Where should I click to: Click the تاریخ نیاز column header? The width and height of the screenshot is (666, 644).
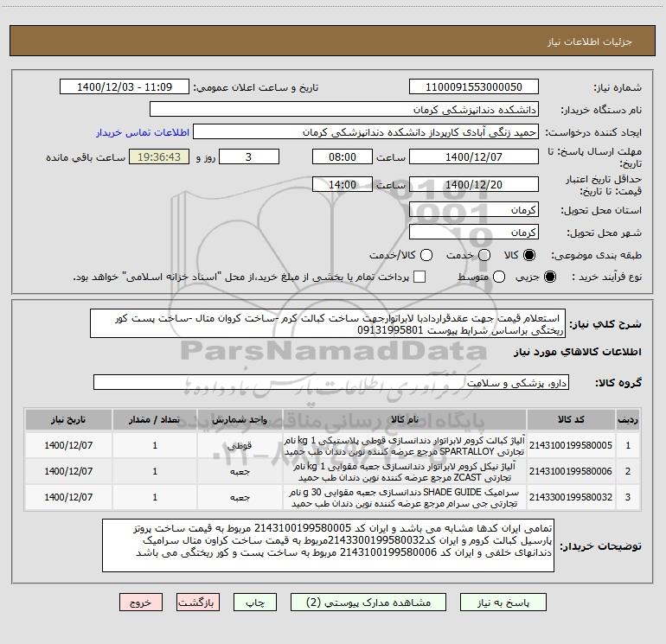[x=68, y=419]
